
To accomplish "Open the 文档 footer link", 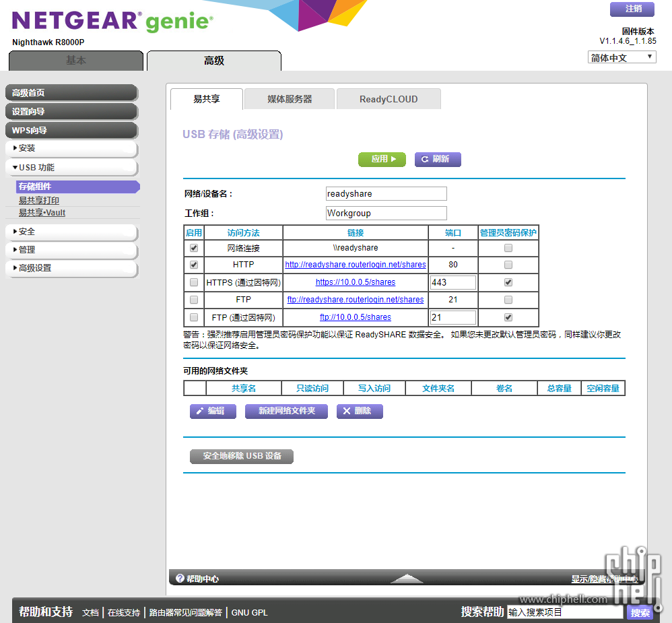I will 90,613.
